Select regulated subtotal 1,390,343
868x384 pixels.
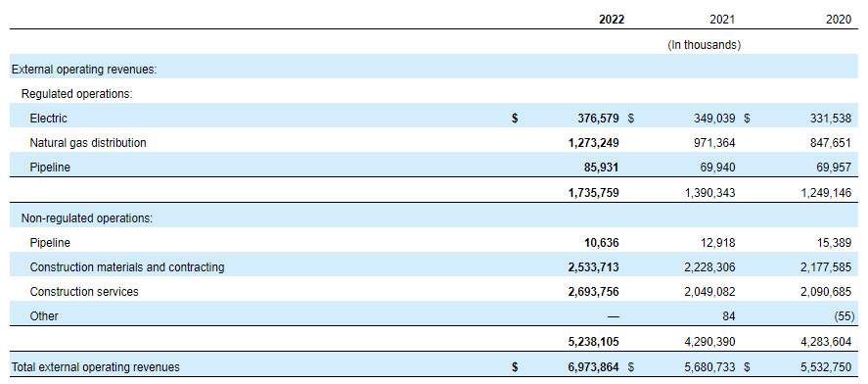[709, 193]
